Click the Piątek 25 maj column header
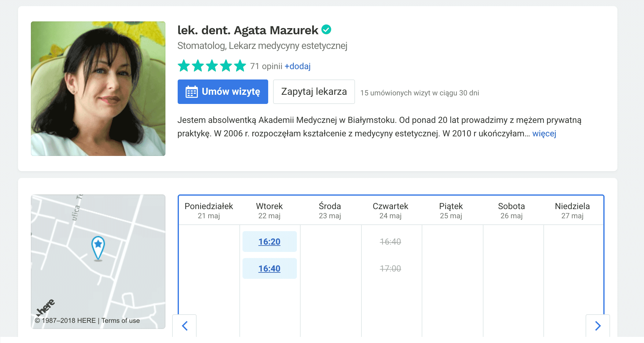 pyautogui.click(x=451, y=211)
